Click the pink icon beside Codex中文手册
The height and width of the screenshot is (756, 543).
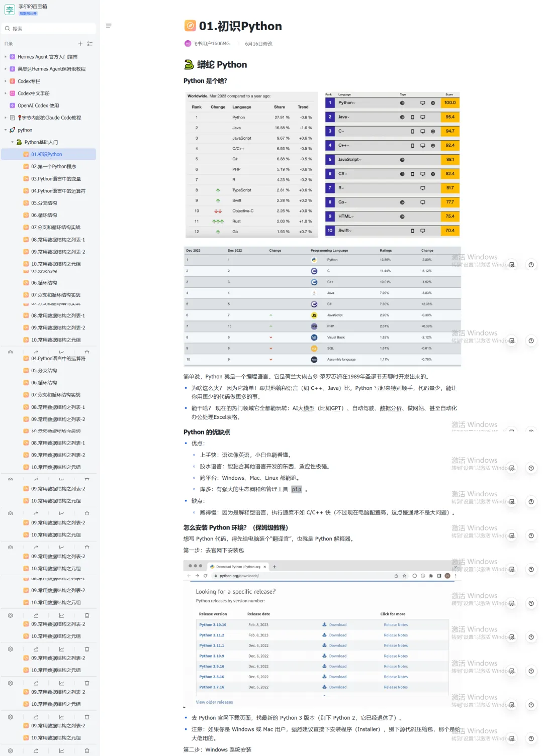13,93
